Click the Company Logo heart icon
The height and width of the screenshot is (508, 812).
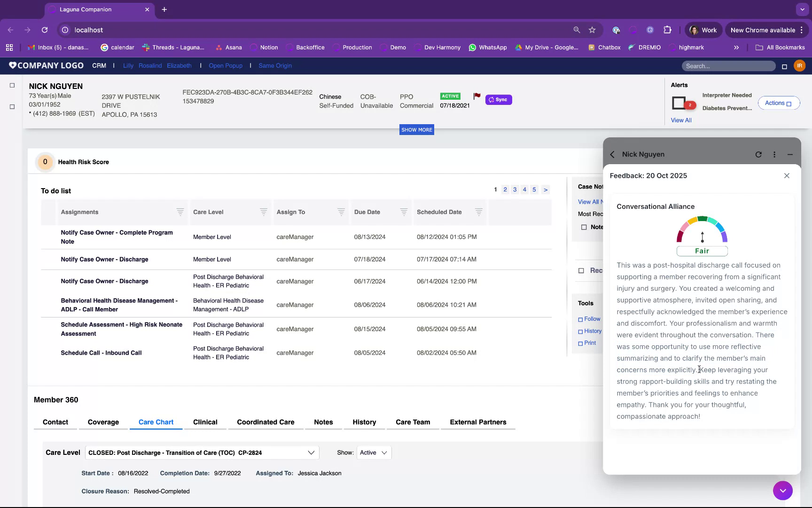tap(12, 65)
